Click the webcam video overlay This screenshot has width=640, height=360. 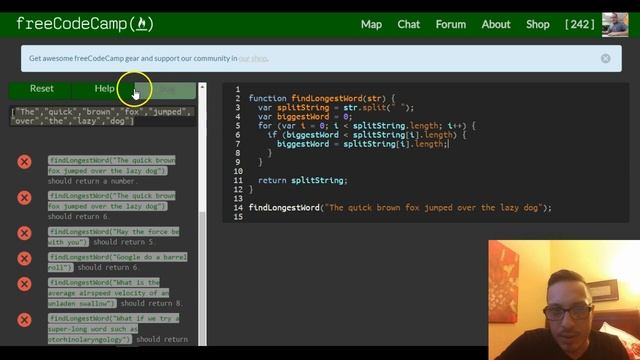pos(564,300)
